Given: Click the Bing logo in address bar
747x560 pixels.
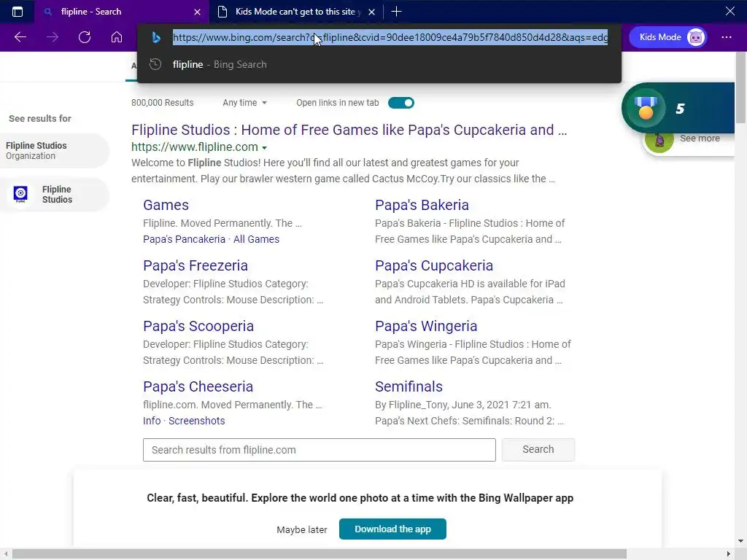Looking at the screenshot, I should (x=156, y=37).
